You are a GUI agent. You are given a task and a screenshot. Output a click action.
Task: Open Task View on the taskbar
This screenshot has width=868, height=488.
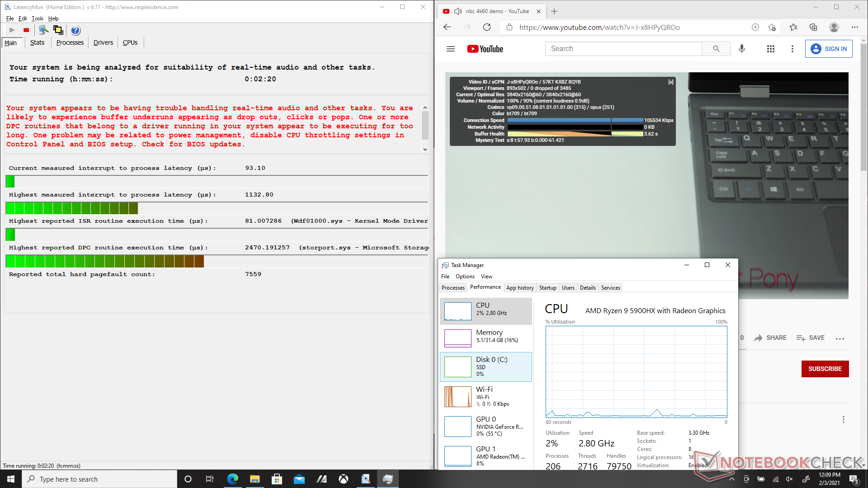(x=209, y=479)
